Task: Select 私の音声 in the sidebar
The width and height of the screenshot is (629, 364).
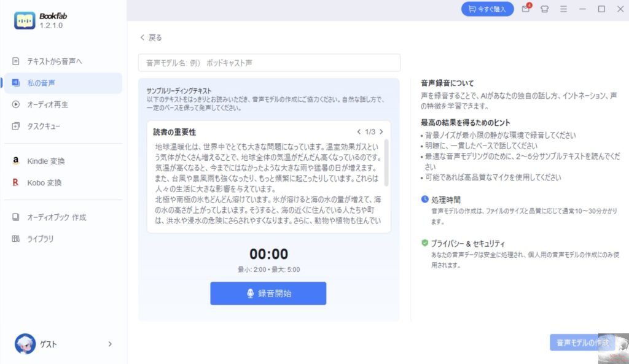Action: coord(45,83)
